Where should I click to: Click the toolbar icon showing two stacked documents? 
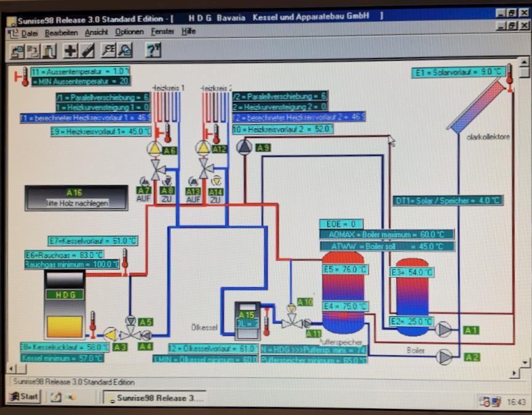[33, 52]
